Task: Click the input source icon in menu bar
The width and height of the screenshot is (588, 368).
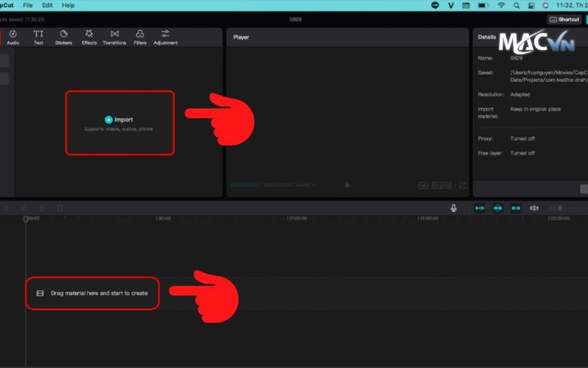Action: coord(466,5)
